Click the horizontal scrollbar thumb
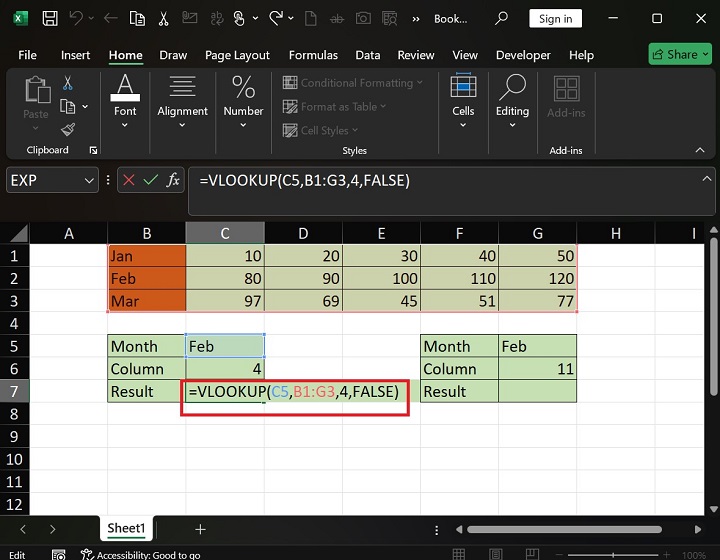720x560 pixels. [564, 529]
